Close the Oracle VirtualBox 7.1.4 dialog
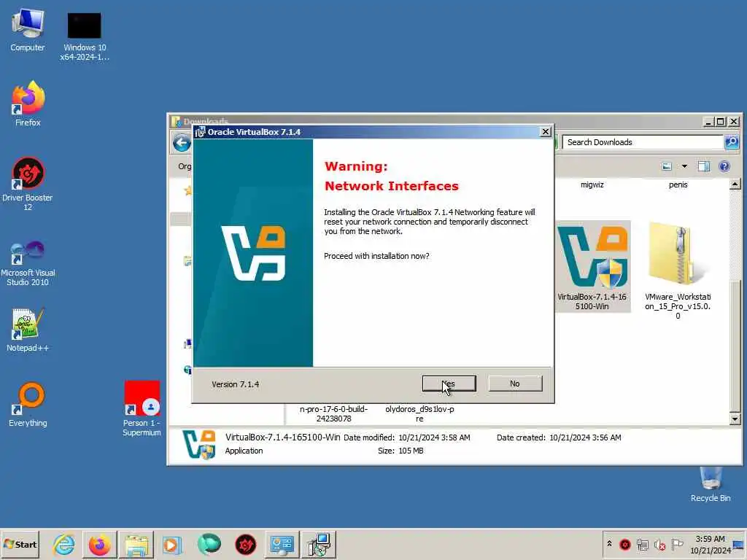The height and width of the screenshot is (560, 747). click(x=546, y=132)
